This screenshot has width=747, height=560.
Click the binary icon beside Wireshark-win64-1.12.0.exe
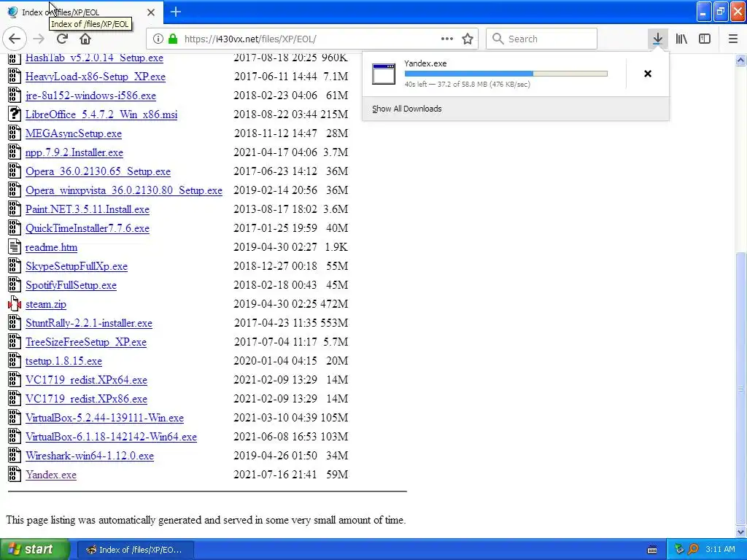point(15,455)
